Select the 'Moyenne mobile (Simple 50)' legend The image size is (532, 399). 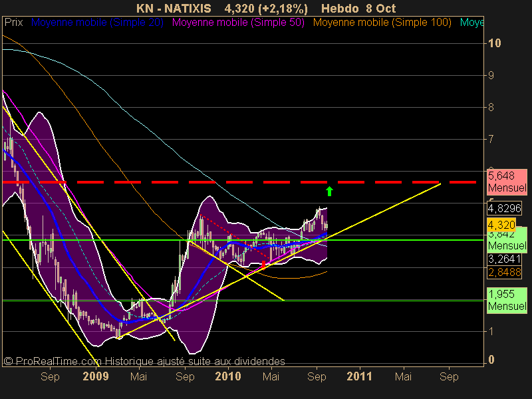[x=238, y=23]
